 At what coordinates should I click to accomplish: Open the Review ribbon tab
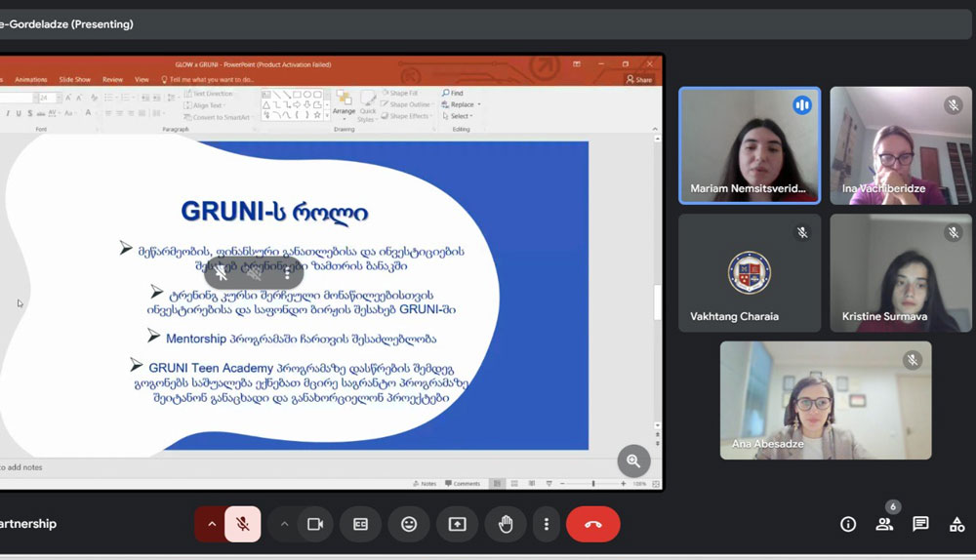click(112, 79)
